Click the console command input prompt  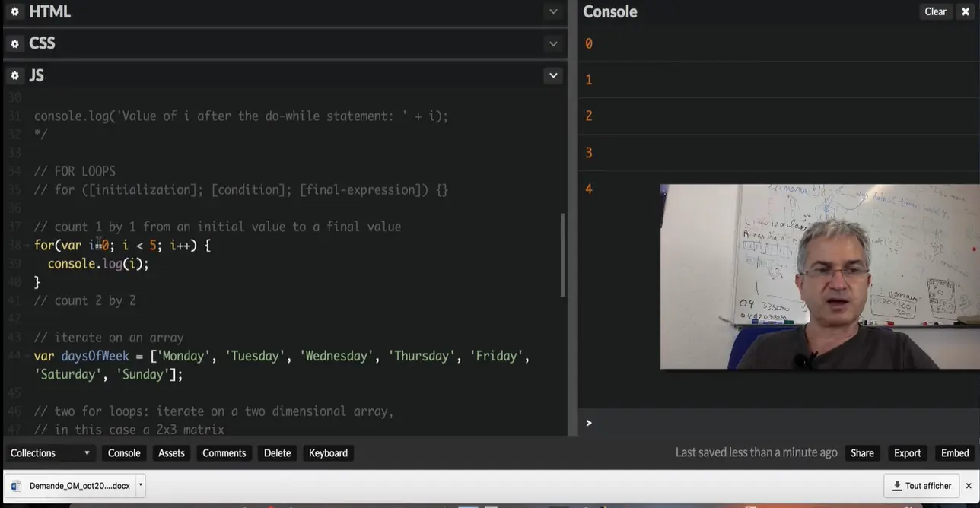coord(779,423)
